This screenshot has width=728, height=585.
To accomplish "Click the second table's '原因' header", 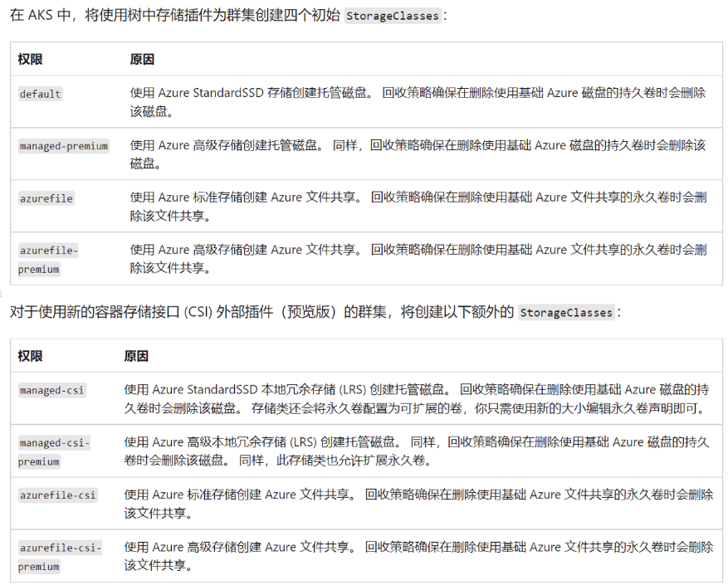I will point(136,356).
